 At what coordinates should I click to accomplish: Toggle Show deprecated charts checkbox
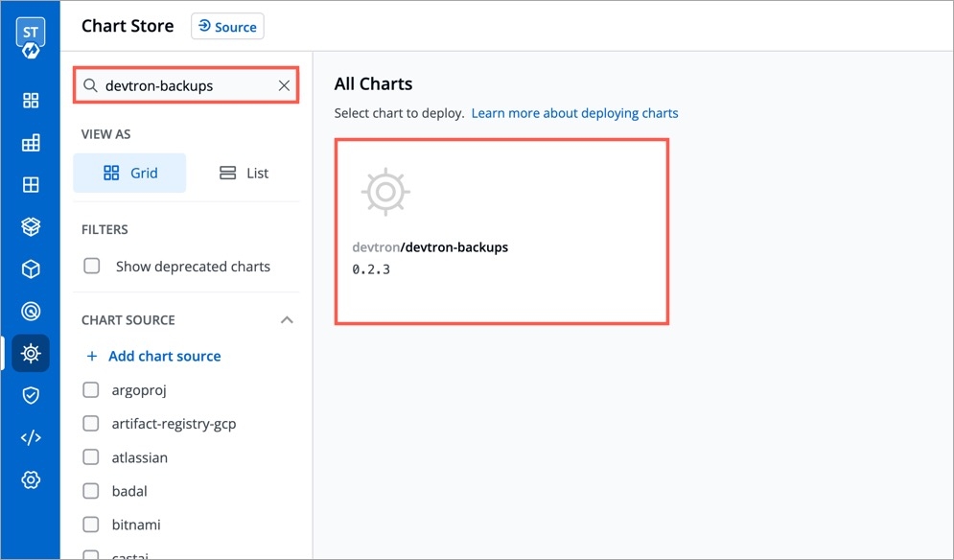[x=92, y=266]
